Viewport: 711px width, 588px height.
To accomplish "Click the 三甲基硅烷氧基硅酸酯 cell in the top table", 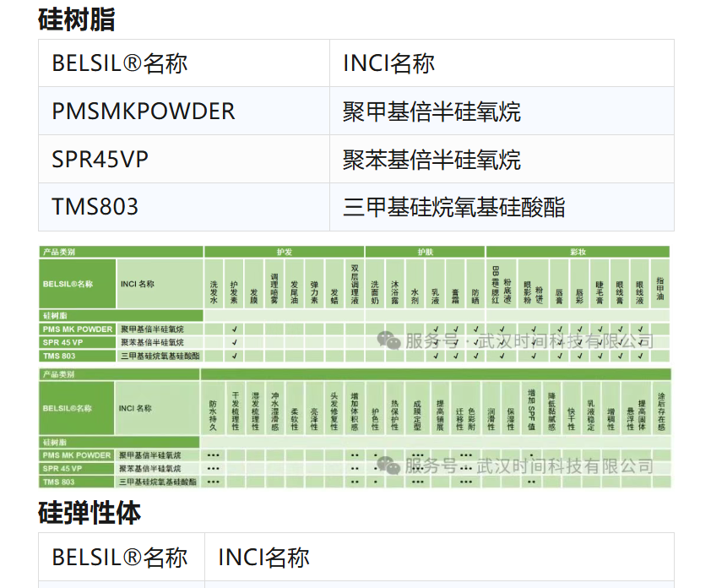I will pos(453,207).
